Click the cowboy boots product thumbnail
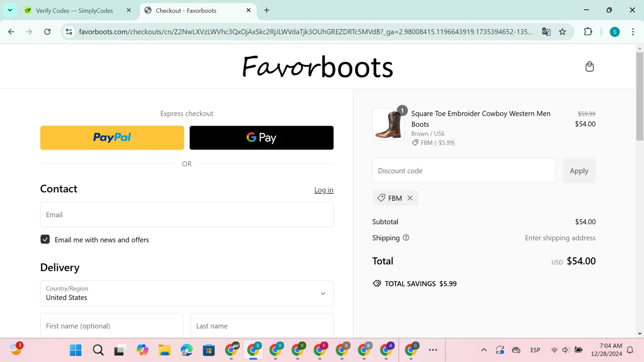The height and width of the screenshot is (362, 644). point(388,124)
